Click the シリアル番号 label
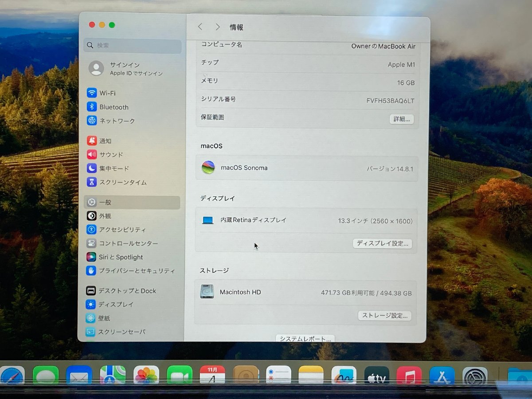Screen dimensions: 532x399 tap(219, 99)
